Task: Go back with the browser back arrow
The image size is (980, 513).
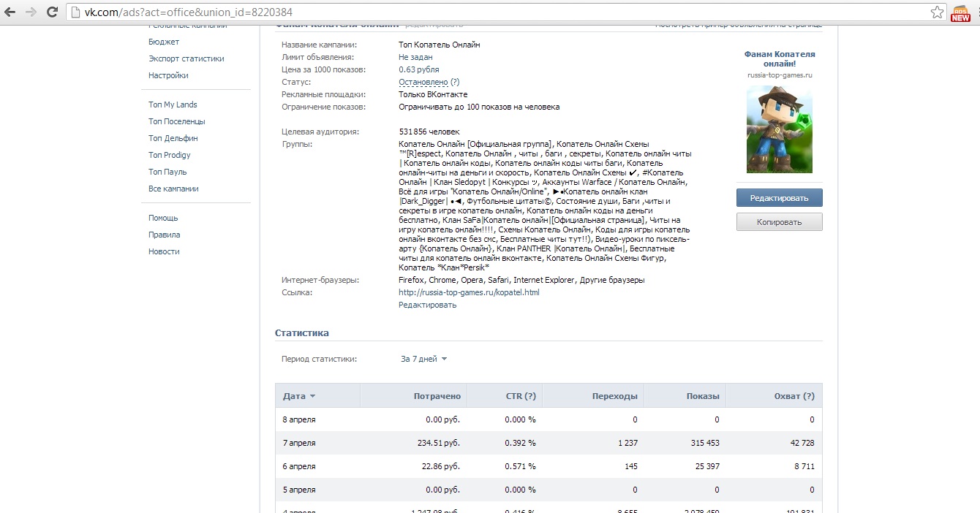Action: 12,12
